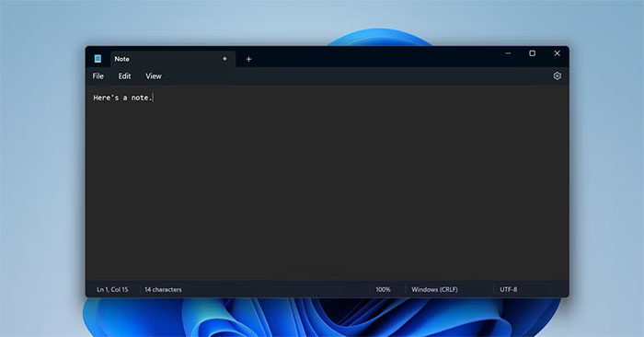Click the 14 characters count in status bar
The height and width of the screenshot is (337, 644).
point(163,289)
